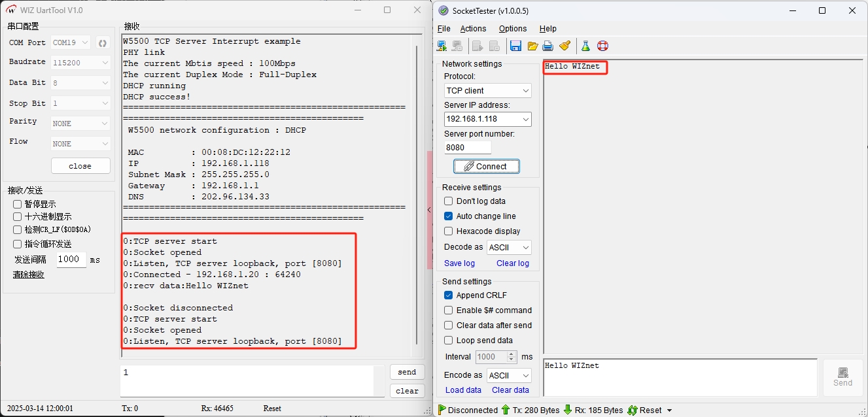Click the printer icon in toolbar
This screenshot has width=868, height=417.
point(548,46)
